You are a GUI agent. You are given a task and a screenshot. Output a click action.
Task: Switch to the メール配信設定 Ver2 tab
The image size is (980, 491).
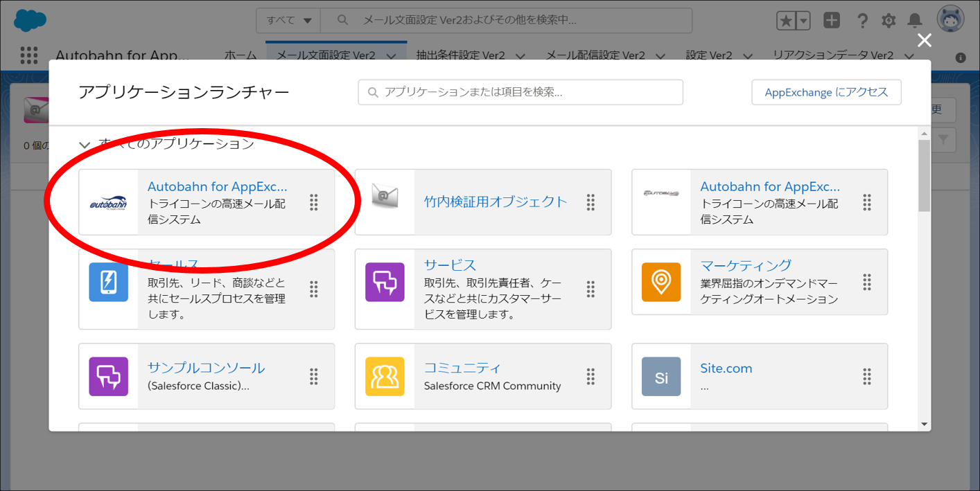point(595,56)
